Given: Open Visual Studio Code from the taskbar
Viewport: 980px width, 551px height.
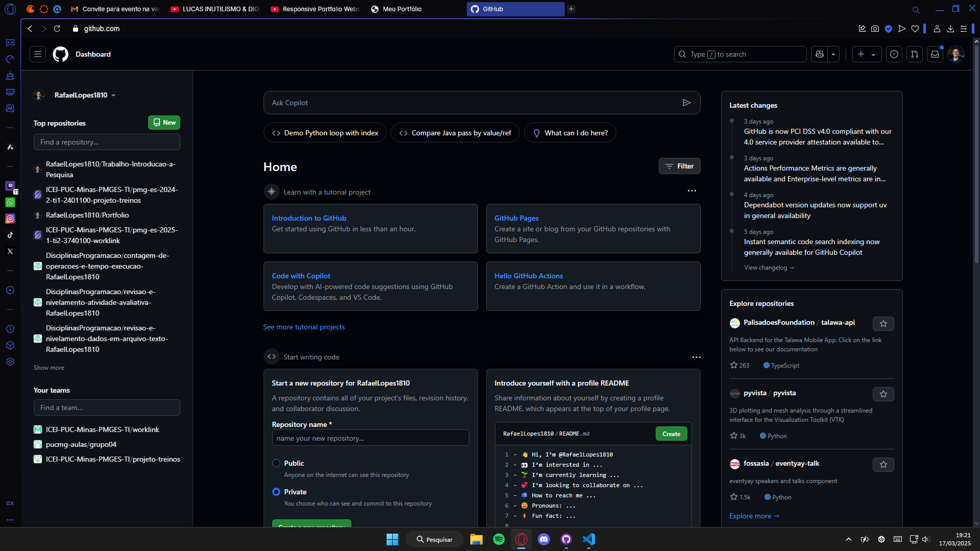Looking at the screenshot, I should click(x=589, y=539).
